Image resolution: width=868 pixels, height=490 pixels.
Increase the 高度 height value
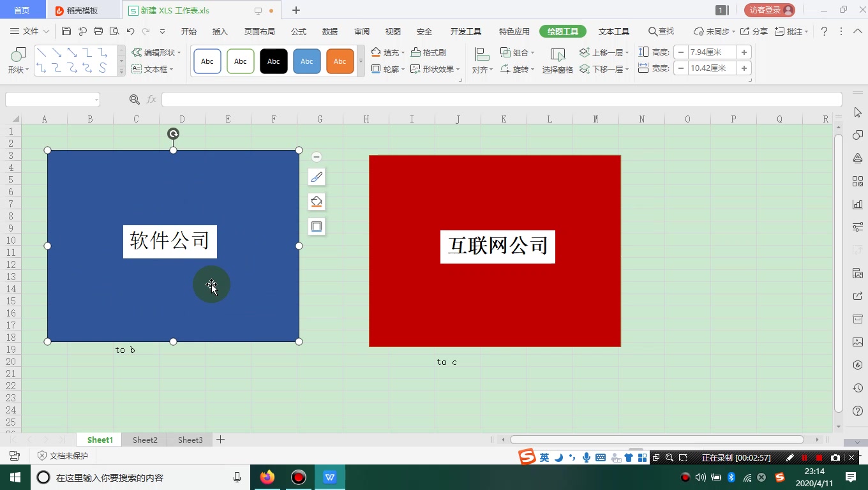[x=744, y=52]
